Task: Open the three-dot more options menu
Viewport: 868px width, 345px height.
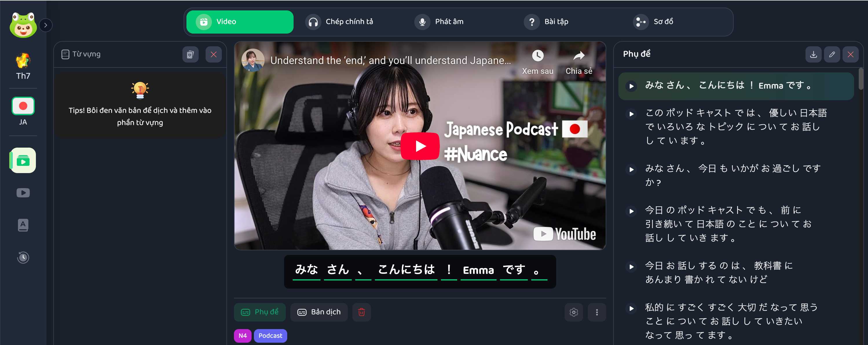Action: (x=596, y=312)
